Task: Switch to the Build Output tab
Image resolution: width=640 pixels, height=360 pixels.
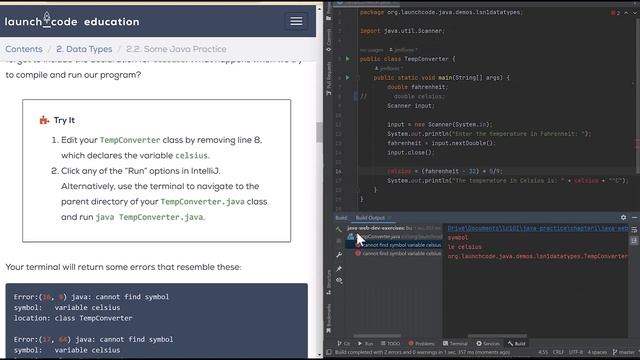Action: point(370,218)
